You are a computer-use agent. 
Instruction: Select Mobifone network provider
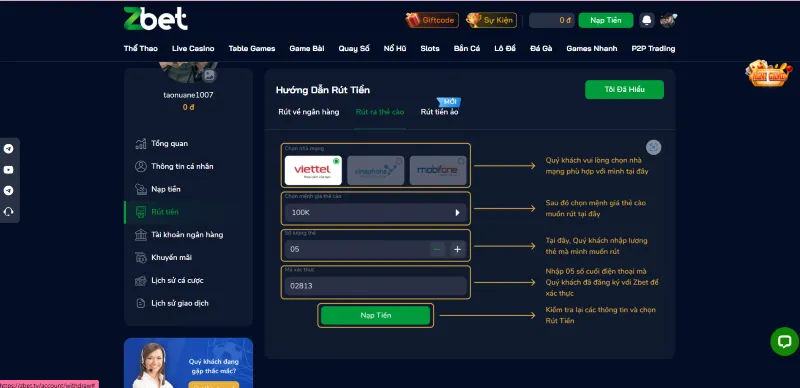(x=438, y=171)
